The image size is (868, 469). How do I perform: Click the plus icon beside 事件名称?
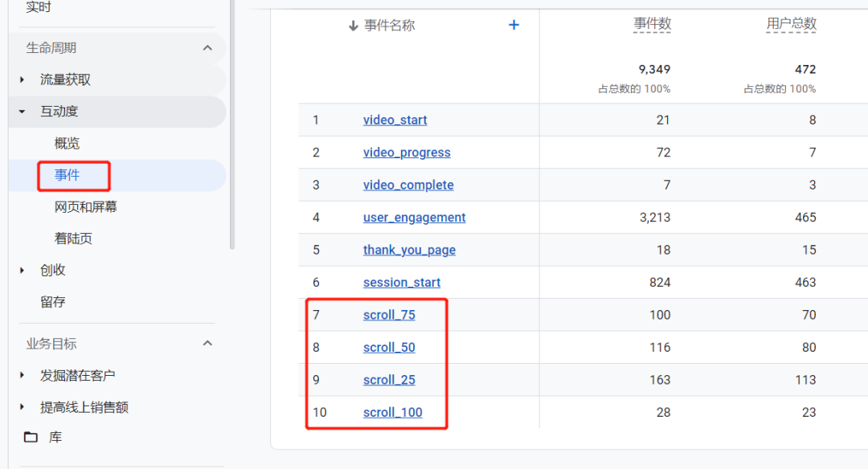point(514,25)
